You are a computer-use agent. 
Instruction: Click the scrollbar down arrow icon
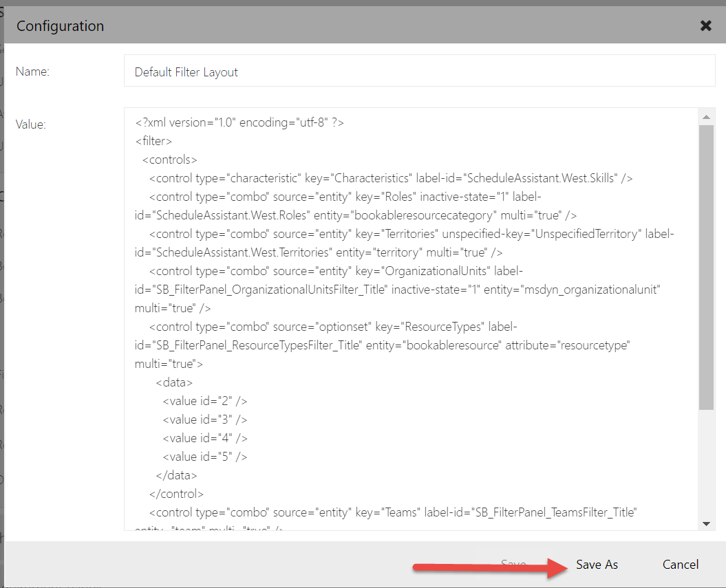[707, 522]
